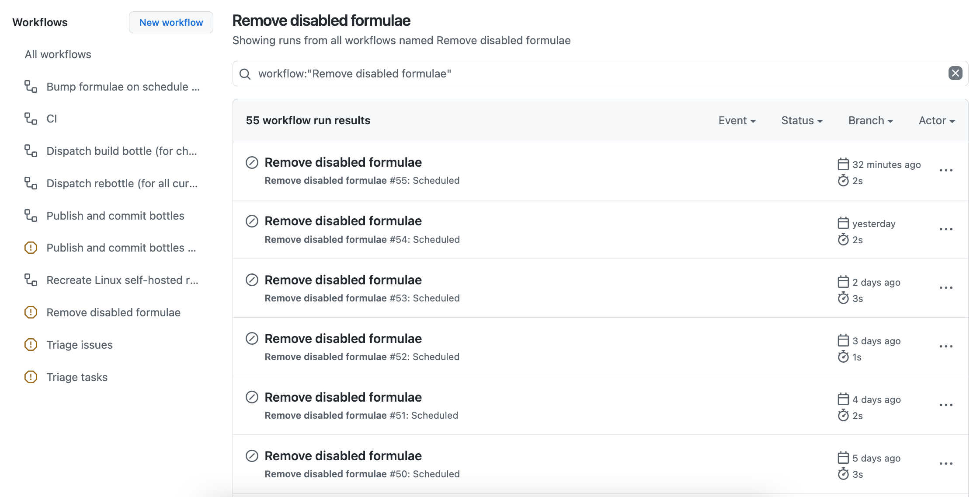Click the warning icon next to Triage issues

pyautogui.click(x=30, y=345)
